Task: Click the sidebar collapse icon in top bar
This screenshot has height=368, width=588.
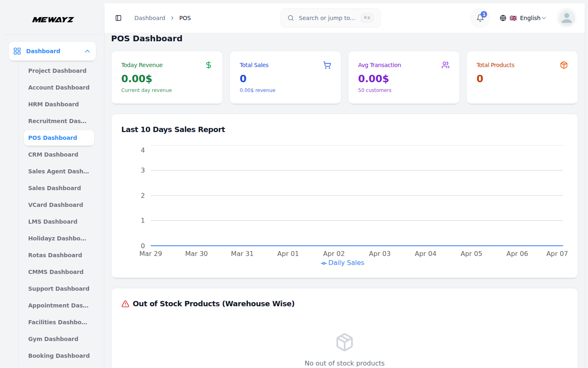Action: [x=118, y=18]
